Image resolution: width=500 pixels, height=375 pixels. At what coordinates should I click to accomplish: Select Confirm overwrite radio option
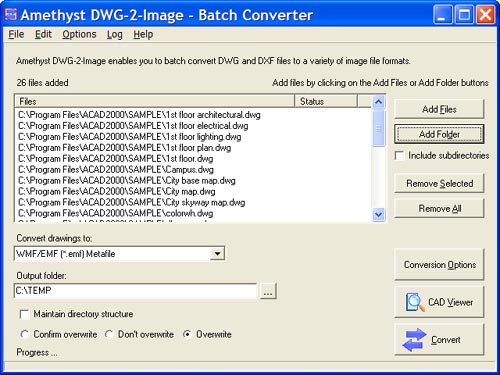(x=24, y=334)
